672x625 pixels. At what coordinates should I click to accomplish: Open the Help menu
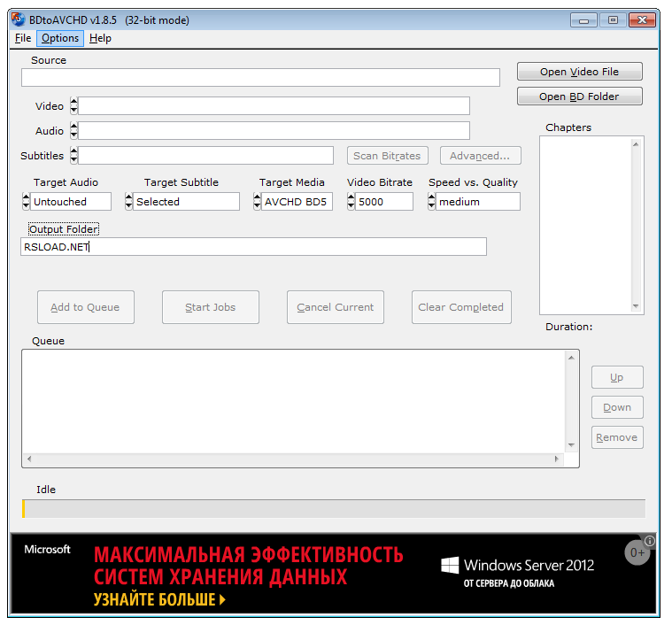point(100,38)
